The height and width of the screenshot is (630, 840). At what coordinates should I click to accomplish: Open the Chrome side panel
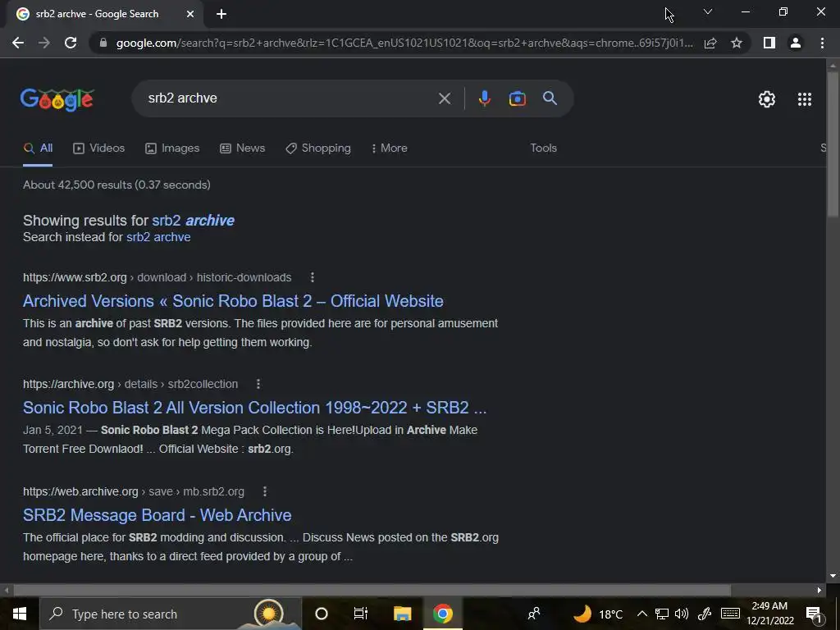pos(769,43)
